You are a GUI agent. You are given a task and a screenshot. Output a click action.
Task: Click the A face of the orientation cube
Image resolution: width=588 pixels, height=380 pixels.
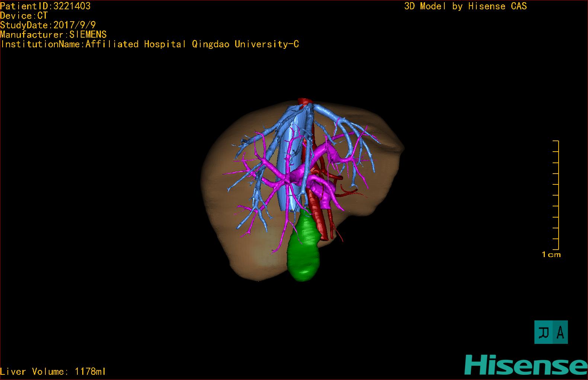[560, 332]
